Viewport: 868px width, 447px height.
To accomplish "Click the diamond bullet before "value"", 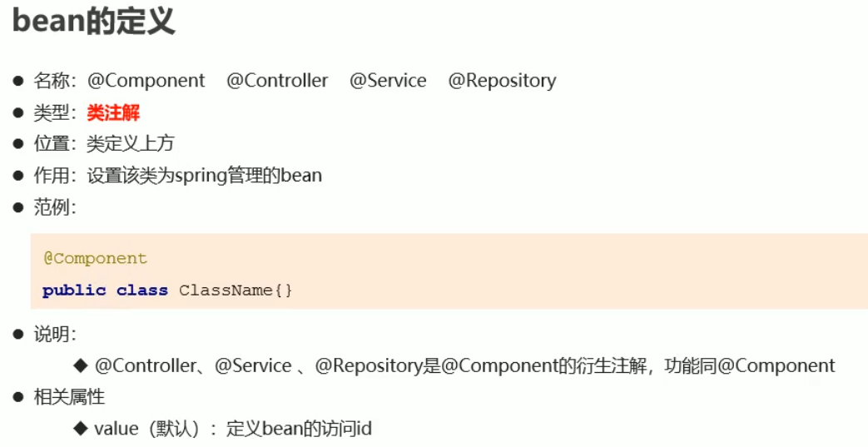I will [81, 429].
